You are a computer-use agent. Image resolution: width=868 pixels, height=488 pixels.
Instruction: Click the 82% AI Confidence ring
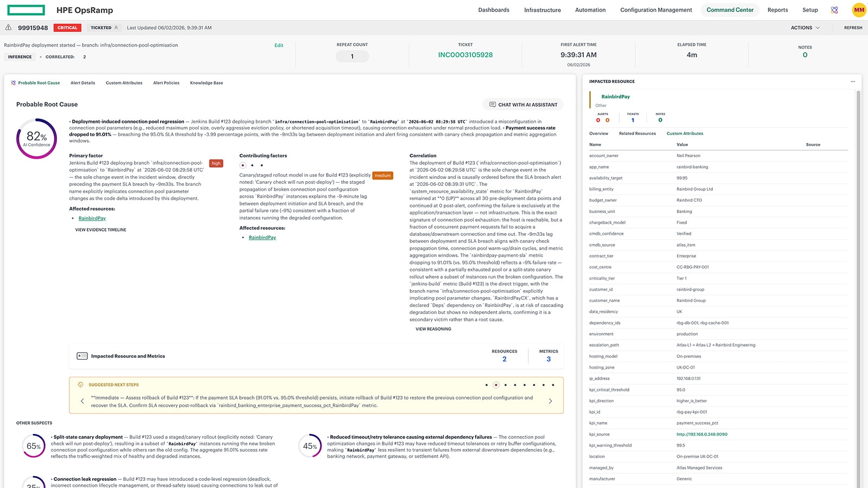(x=36, y=139)
